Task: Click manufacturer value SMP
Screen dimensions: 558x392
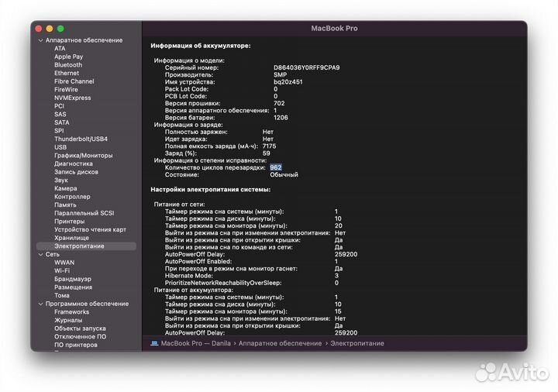Action: [280, 74]
